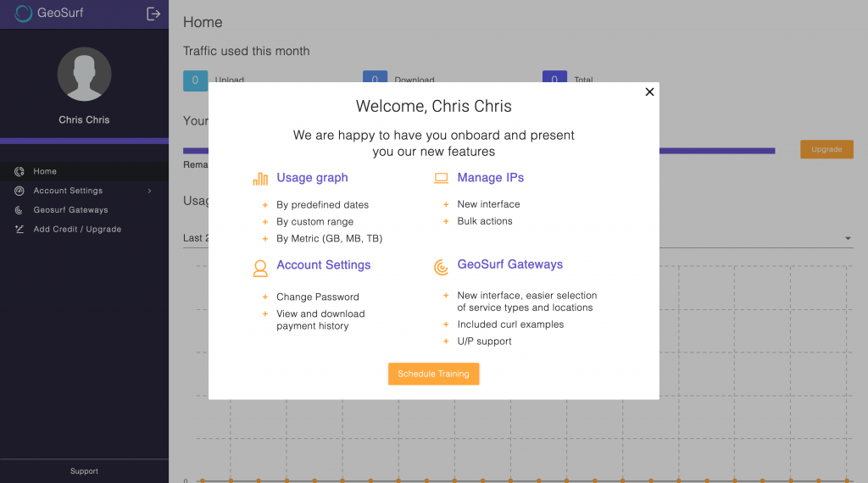
Task: Click 'Change Password' text
Action: coord(318,297)
